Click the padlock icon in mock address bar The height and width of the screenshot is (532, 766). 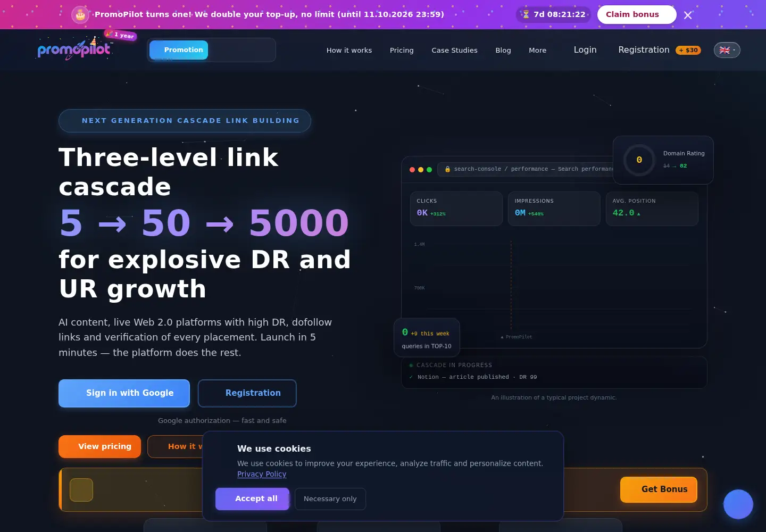(447, 169)
